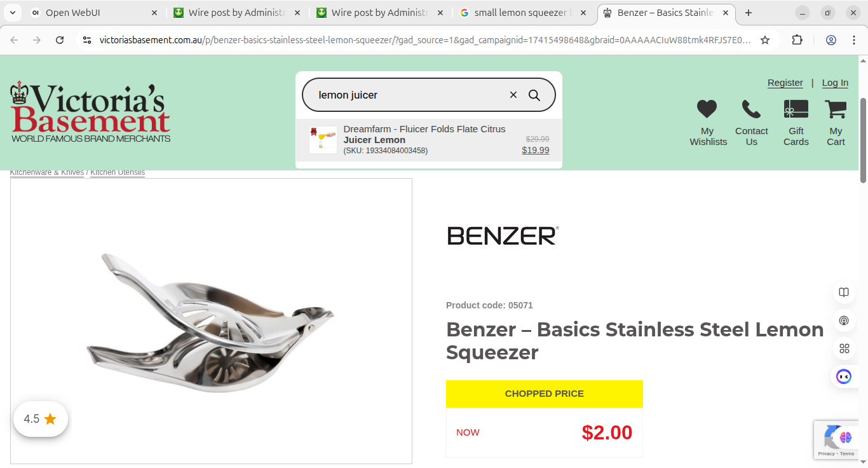Reload the current page
Image resolution: width=868 pixels, height=468 pixels.
tap(60, 40)
